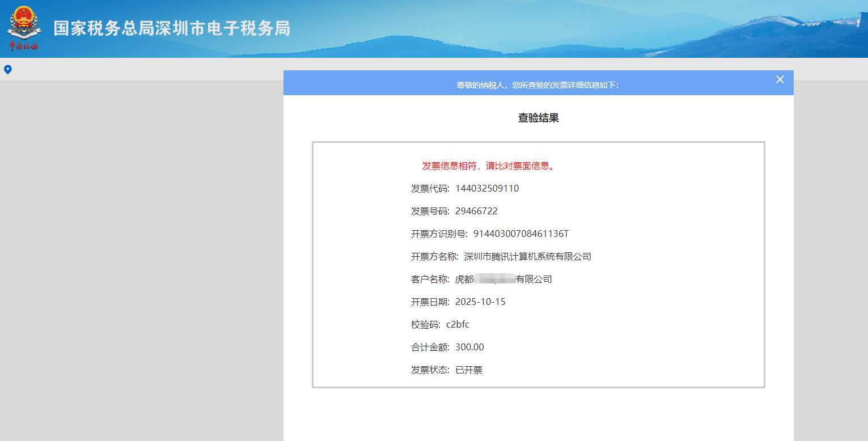
Task: Click the dialog header text 尊敬的纳税人
Action: (x=538, y=85)
